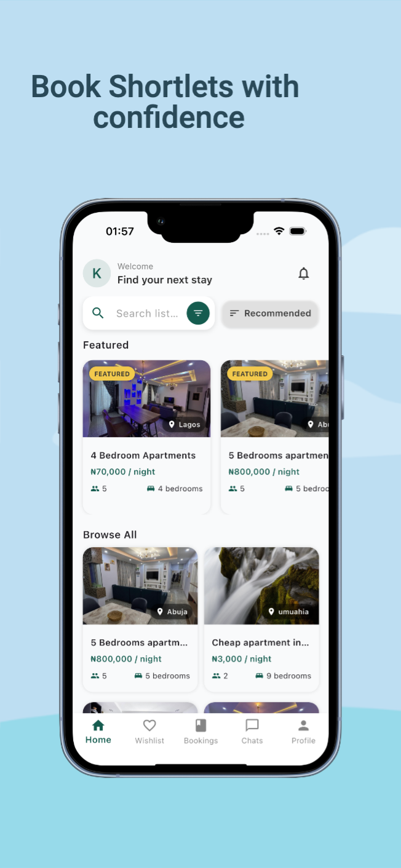Tap the umuahia location pin badge
Image resolution: width=401 pixels, height=868 pixels.
(289, 612)
